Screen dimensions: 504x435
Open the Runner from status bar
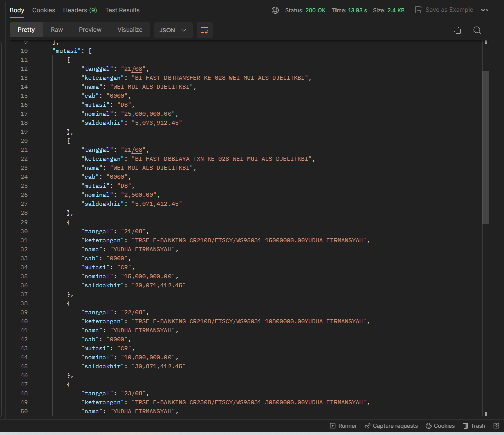(343, 426)
